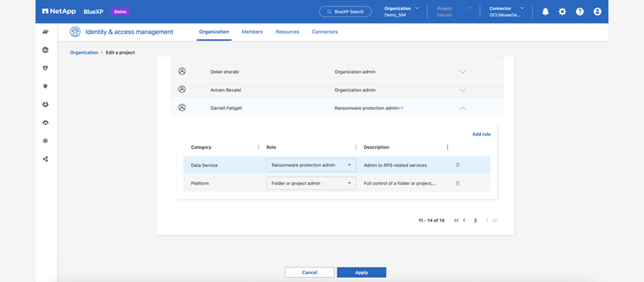Open the user account profile icon
The image size is (644, 282).
click(597, 11)
